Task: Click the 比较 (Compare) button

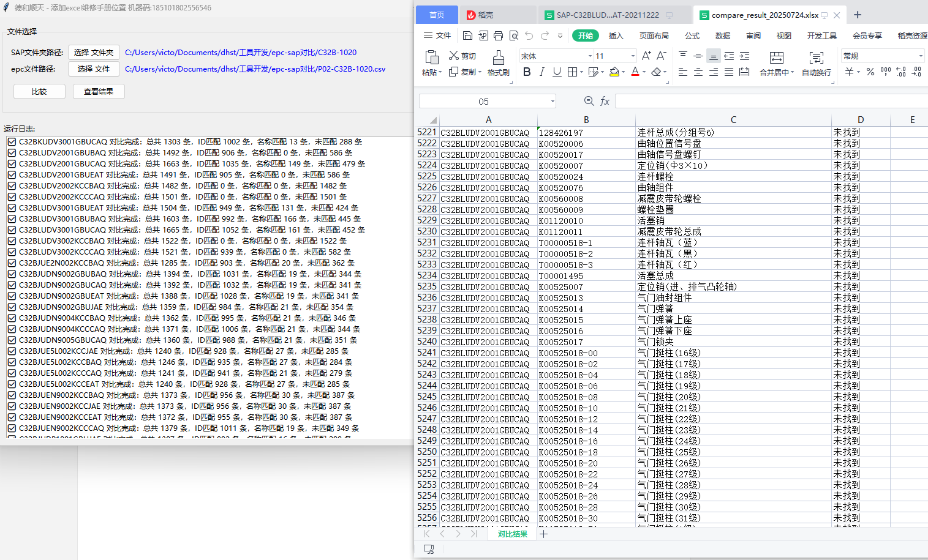Action: pyautogui.click(x=39, y=92)
